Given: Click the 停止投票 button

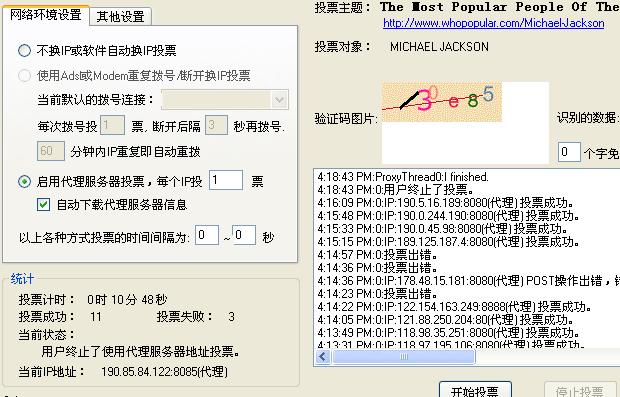Looking at the screenshot, I should click(x=579, y=390).
